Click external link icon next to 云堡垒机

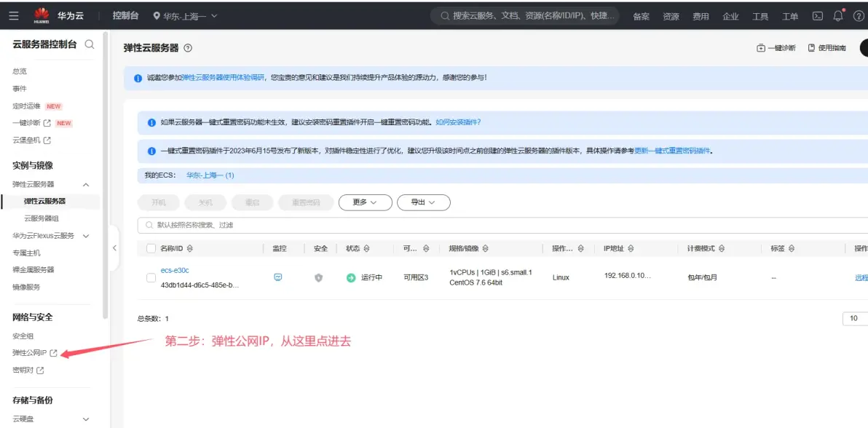click(x=47, y=140)
